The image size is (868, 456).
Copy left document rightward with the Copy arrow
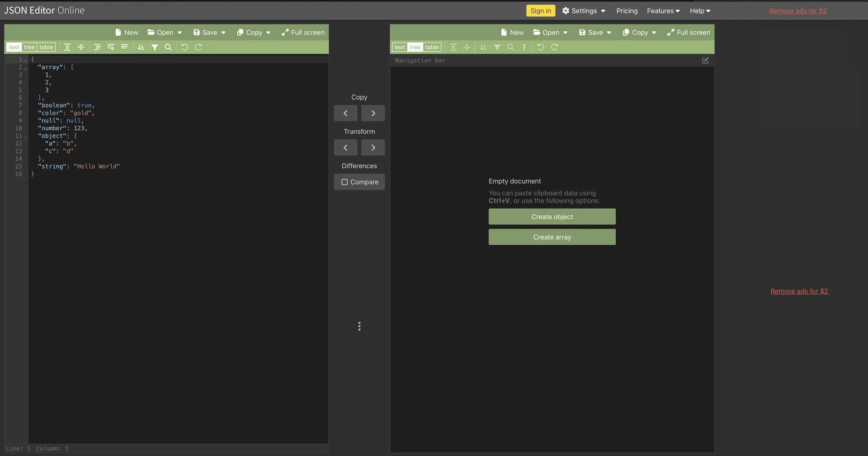(373, 113)
